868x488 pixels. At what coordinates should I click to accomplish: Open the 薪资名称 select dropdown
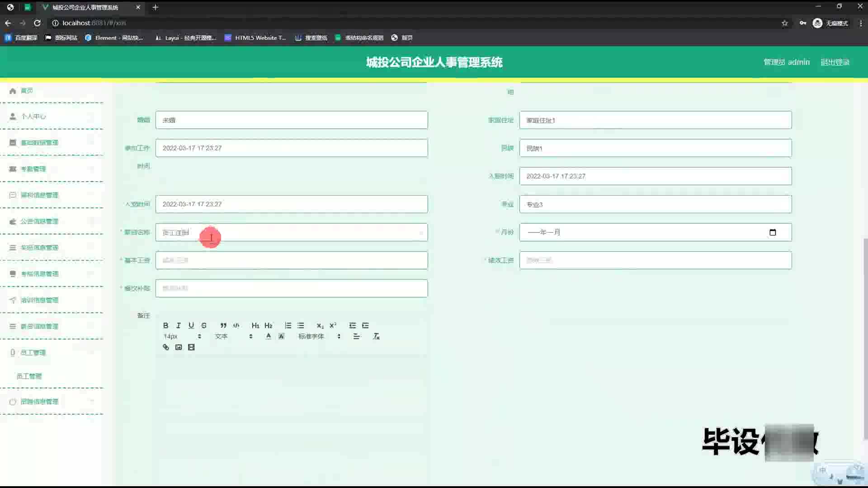[292, 232]
